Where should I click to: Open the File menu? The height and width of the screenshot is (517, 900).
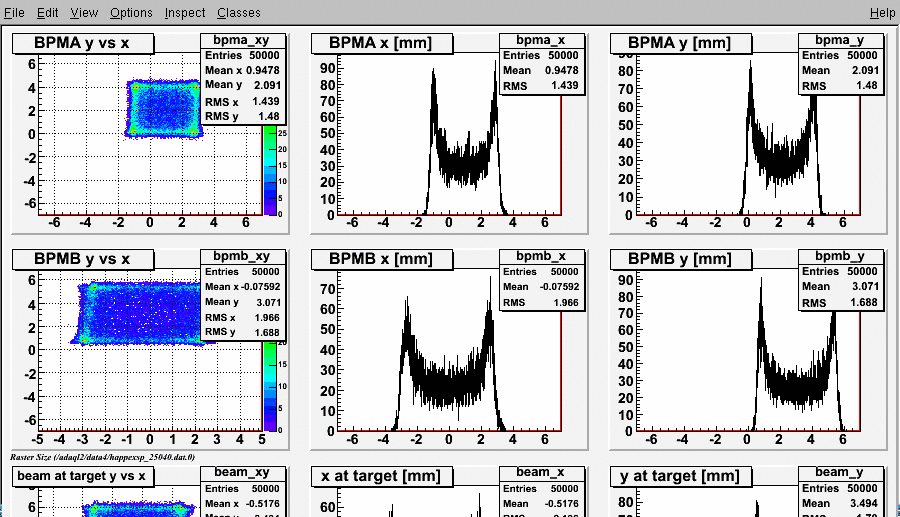click(14, 13)
